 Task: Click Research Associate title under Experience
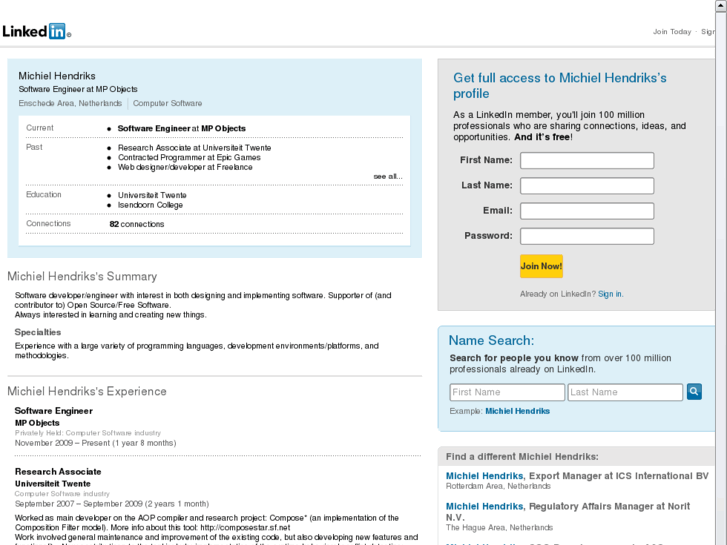(58, 472)
